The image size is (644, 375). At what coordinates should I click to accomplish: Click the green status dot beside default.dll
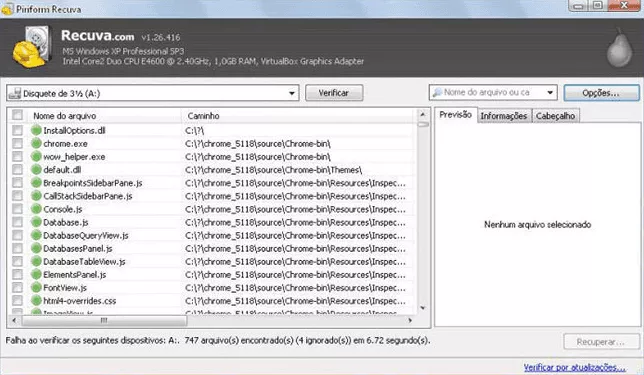[36, 170]
